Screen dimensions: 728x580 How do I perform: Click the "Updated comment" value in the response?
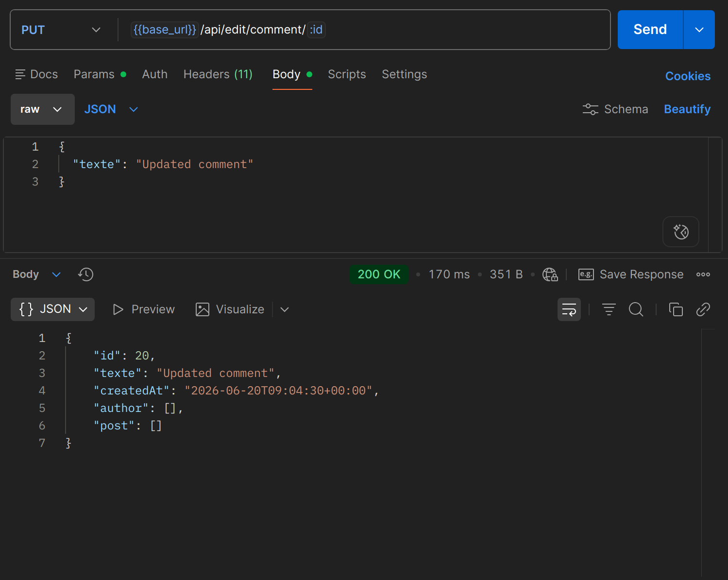216,373
